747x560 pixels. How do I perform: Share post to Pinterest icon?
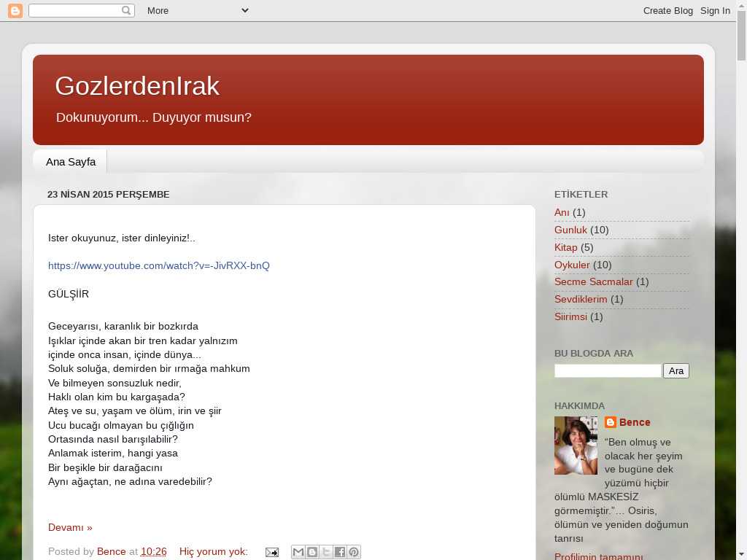coord(353,552)
